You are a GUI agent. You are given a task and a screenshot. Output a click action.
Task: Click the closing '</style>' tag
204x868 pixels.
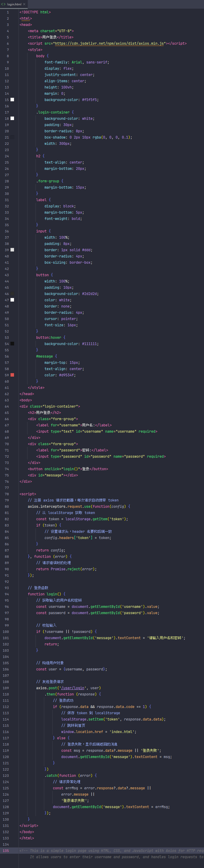pyautogui.click(x=36, y=387)
